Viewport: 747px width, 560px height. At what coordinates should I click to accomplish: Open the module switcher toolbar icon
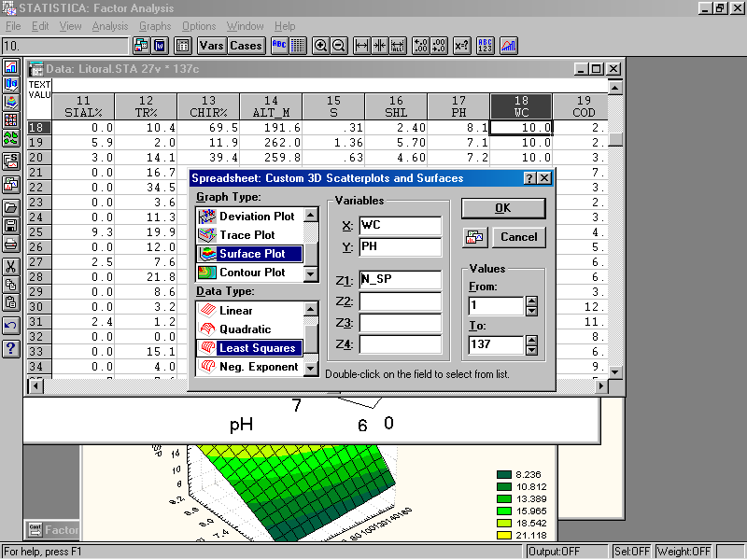pos(142,46)
